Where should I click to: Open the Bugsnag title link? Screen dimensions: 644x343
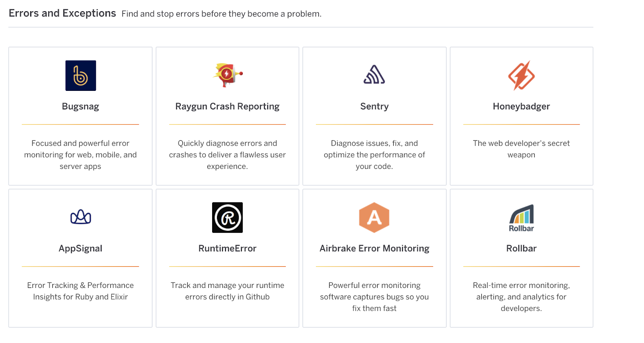coord(80,107)
